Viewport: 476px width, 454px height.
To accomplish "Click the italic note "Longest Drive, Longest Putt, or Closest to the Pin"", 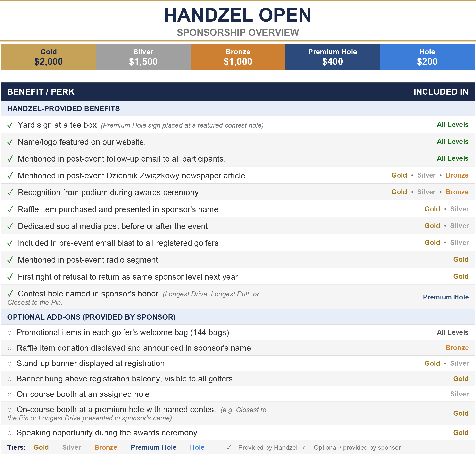I will point(133,298).
